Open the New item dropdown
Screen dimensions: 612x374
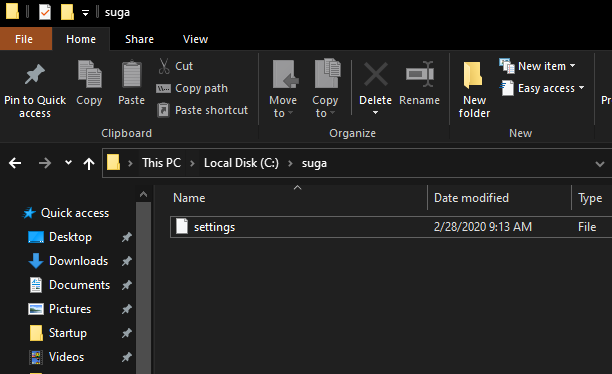pyautogui.click(x=537, y=66)
